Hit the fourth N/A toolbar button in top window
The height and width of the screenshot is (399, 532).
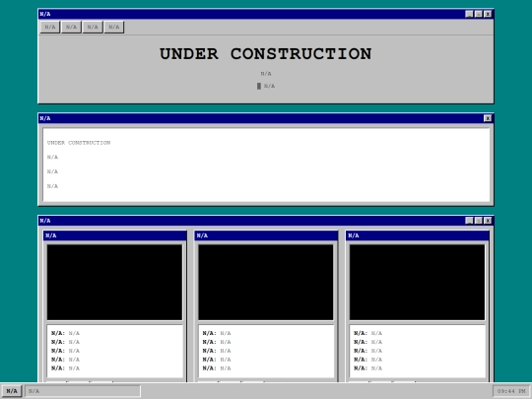click(114, 27)
